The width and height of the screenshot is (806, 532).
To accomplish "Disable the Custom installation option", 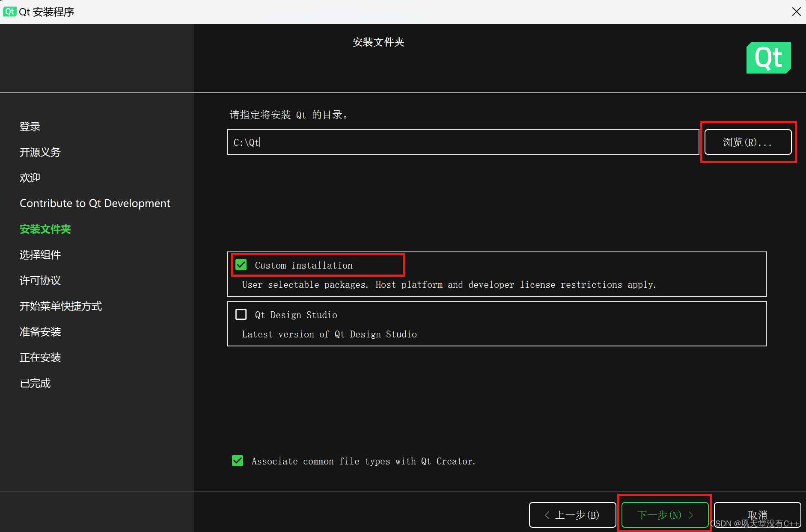I will (x=241, y=265).
